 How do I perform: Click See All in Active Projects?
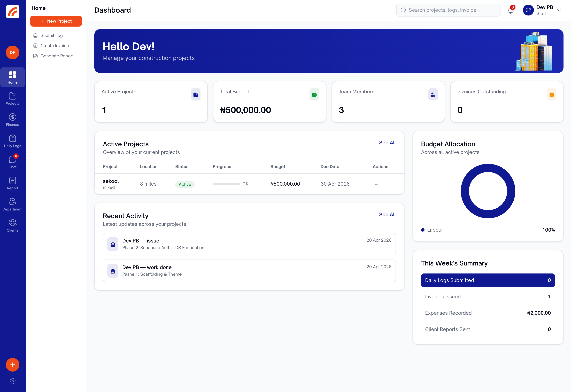(x=387, y=143)
